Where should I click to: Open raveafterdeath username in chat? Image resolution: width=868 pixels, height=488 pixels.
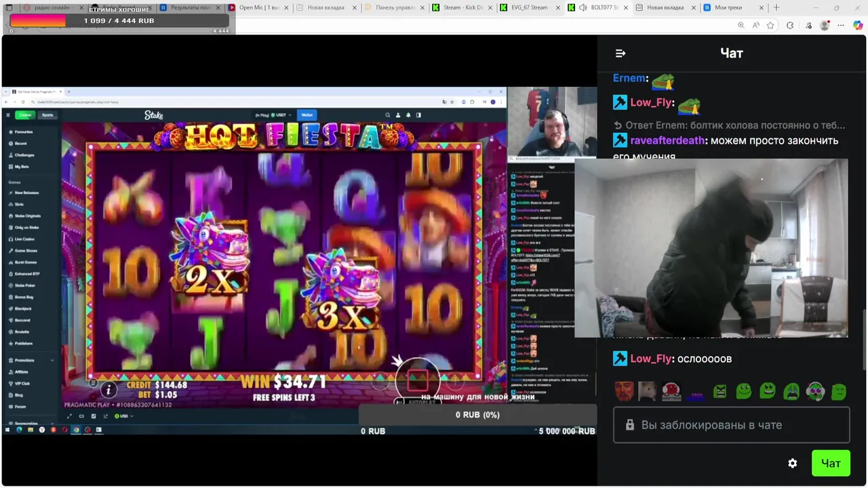click(x=667, y=141)
